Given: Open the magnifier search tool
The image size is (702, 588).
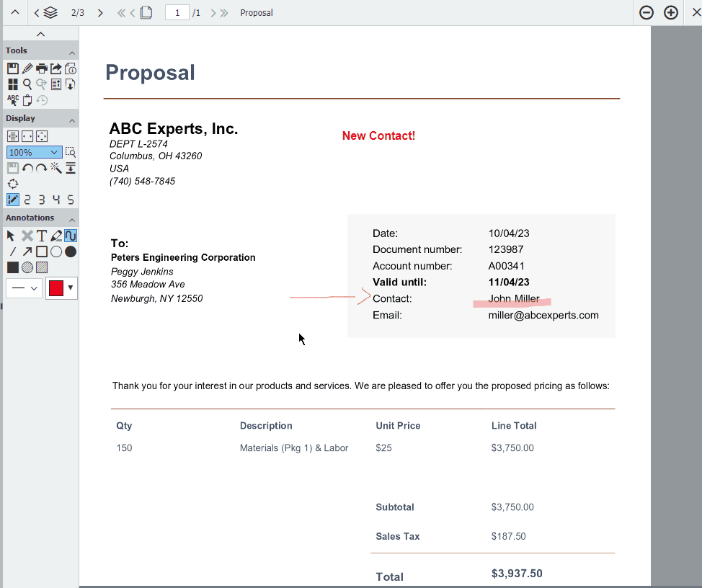Looking at the screenshot, I should 27,84.
